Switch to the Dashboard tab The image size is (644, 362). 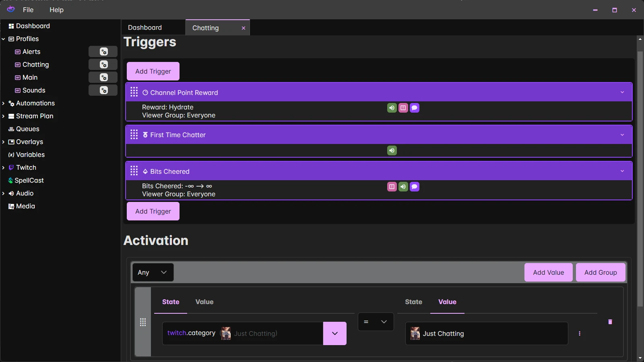point(153,27)
